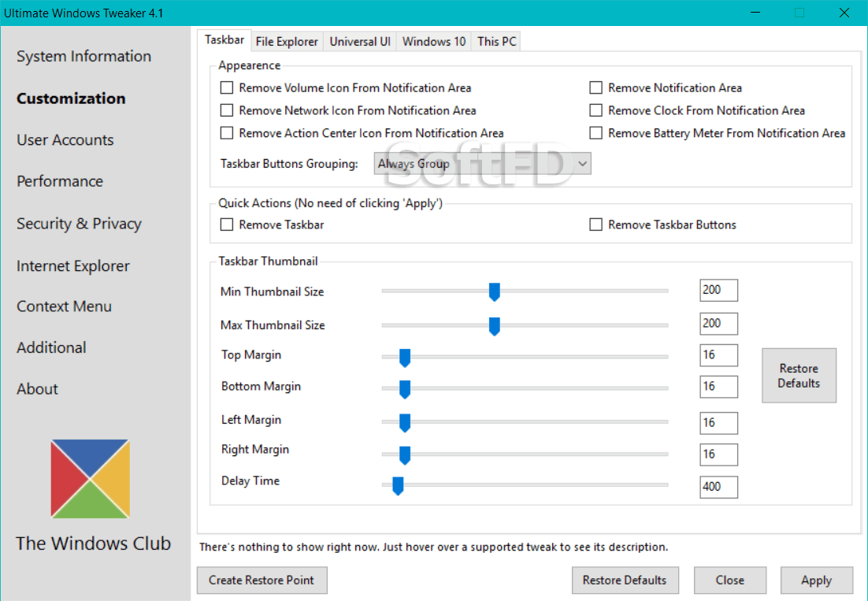
Task: Click the Top Margin value field
Action: (x=718, y=354)
